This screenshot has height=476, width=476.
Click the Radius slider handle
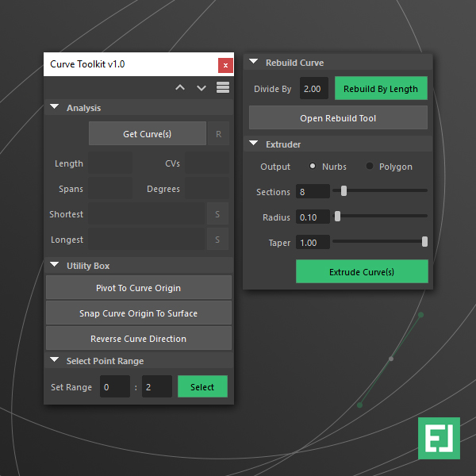coord(337,217)
